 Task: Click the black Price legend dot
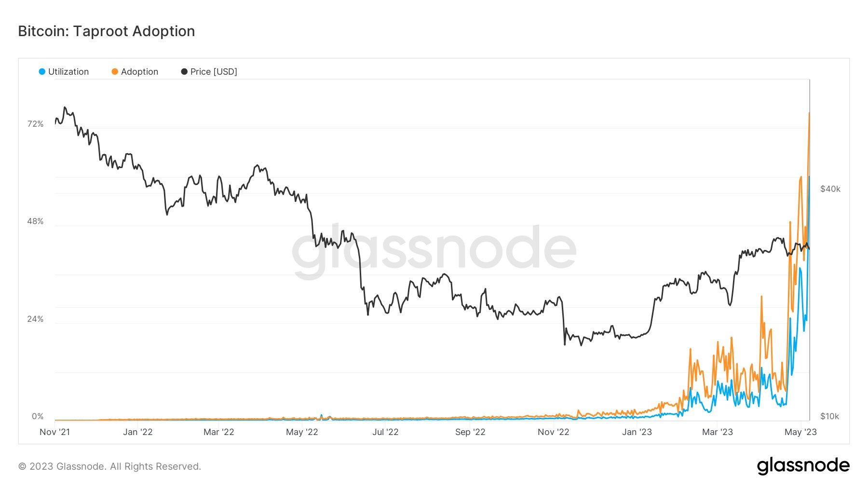(x=184, y=72)
